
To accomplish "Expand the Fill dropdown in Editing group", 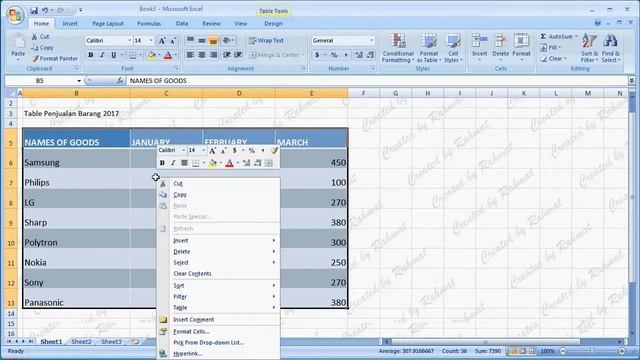I will 560,48.
